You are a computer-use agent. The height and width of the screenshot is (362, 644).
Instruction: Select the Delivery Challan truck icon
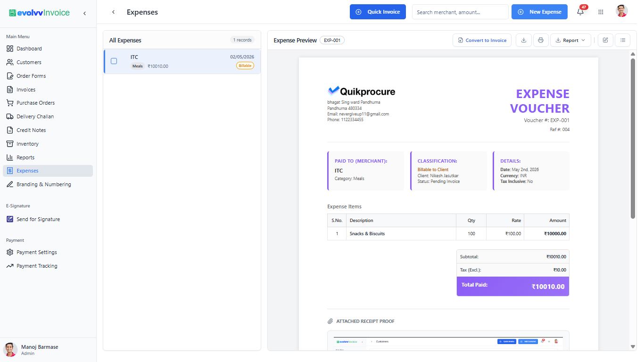pos(10,116)
